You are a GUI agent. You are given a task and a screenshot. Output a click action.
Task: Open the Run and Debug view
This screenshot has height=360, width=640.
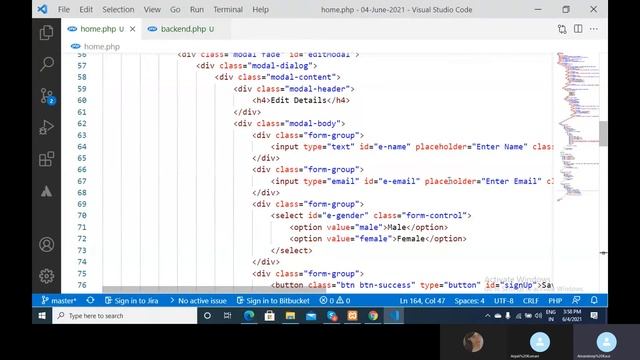click(47, 127)
